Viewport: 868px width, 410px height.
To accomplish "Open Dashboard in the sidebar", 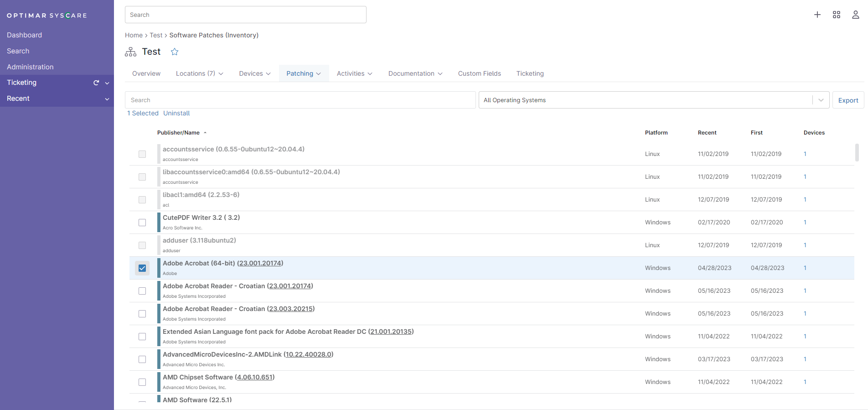I will pyautogui.click(x=24, y=35).
